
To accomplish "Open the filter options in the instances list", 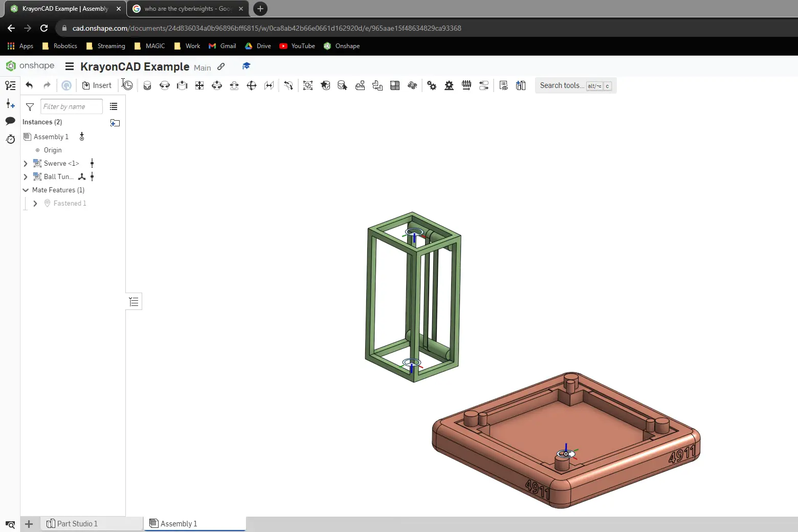I will click(x=30, y=107).
